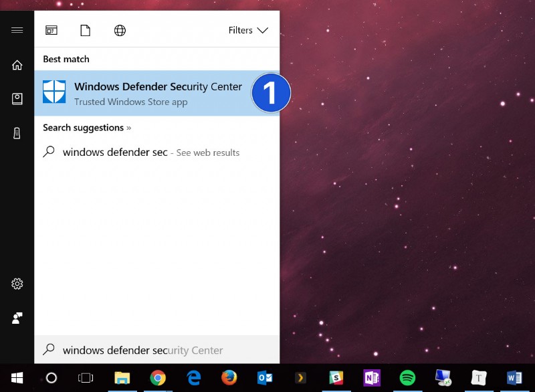The width and height of the screenshot is (535, 392).
Task: Open Microsoft Word from taskbar
Action: (514, 378)
